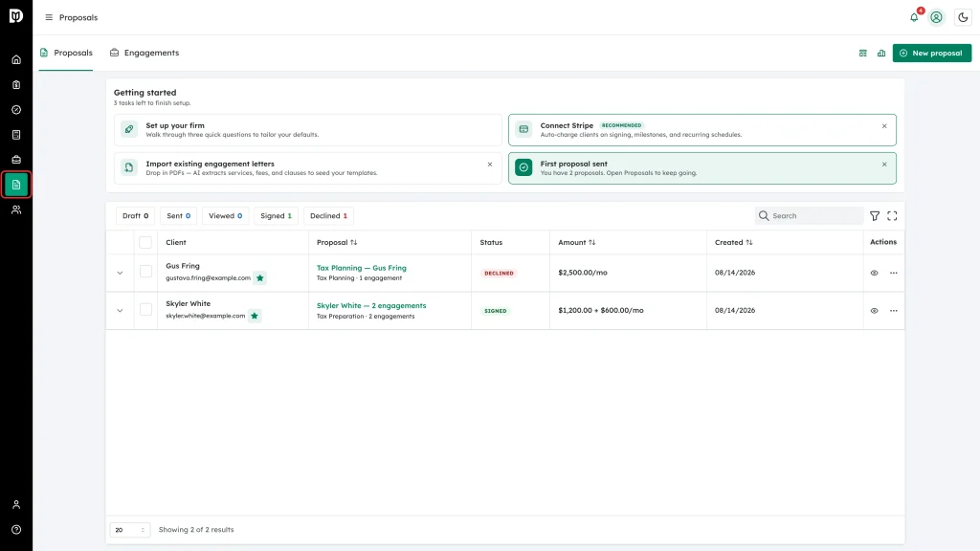Viewport: 980px width, 551px height.
Task: Dismiss the First proposal sent card
Action: click(x=884, y=165)
